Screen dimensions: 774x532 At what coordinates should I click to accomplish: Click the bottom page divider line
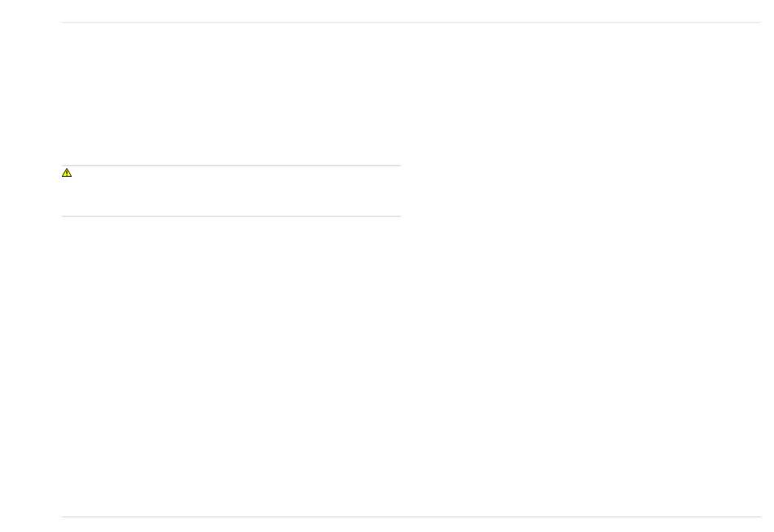(411, 517)
